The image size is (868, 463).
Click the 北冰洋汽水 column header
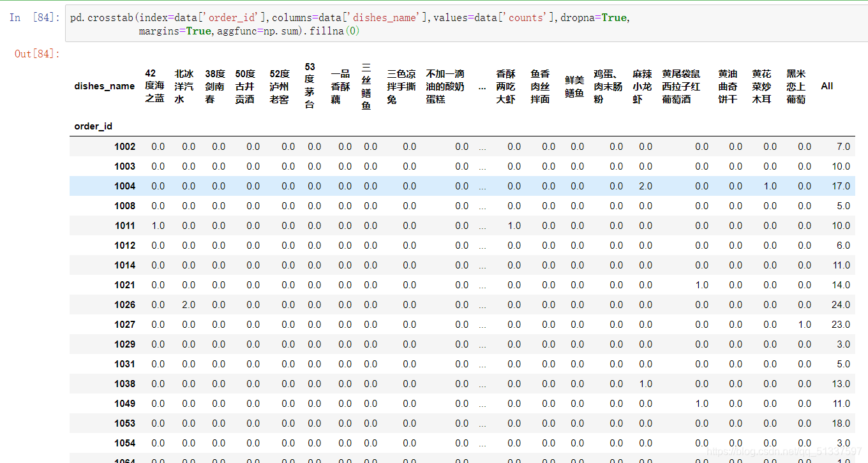(184, 86)
